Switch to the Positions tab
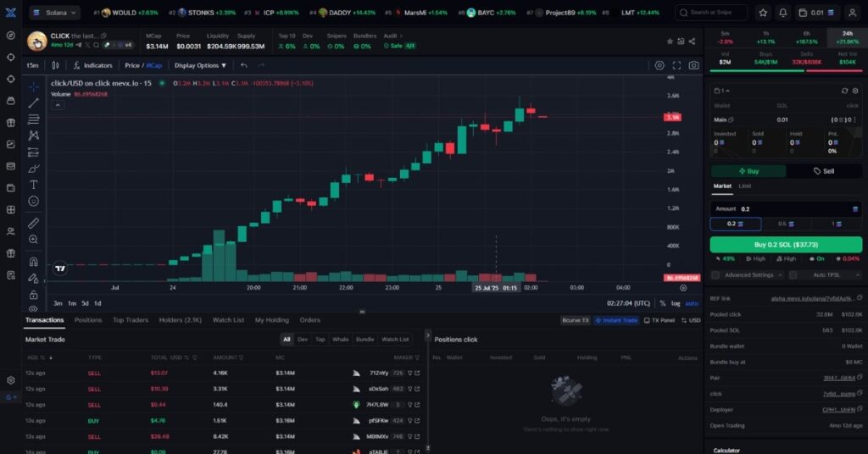Image resolution: width=868 pixels, height=454 pixels. (x=88, y=320)
